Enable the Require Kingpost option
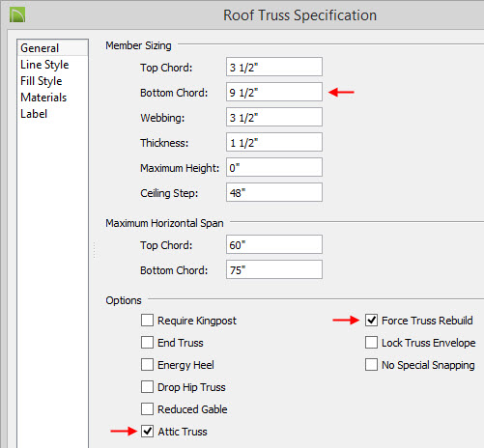 click(x=147, y=321)
